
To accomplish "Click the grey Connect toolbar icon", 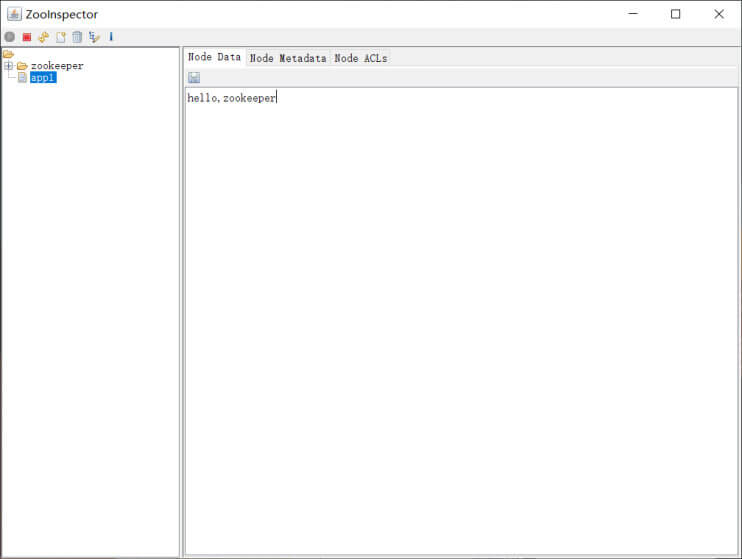I will click(9, 37).
